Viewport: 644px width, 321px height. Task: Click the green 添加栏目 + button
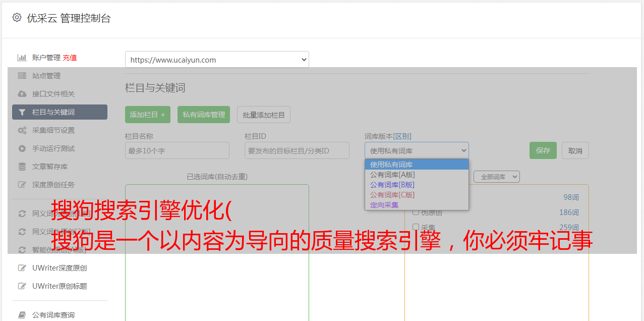click(x=148, y=115)
